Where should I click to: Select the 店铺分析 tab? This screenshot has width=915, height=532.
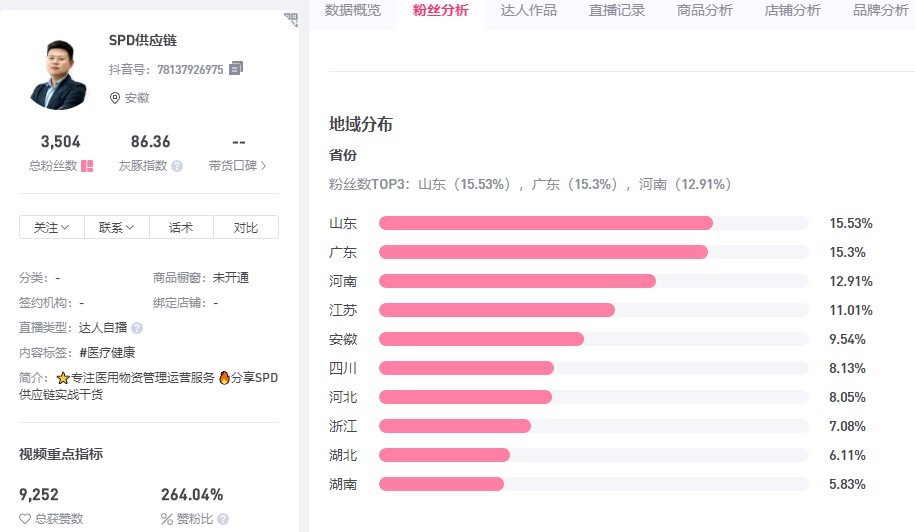(793, 11)
